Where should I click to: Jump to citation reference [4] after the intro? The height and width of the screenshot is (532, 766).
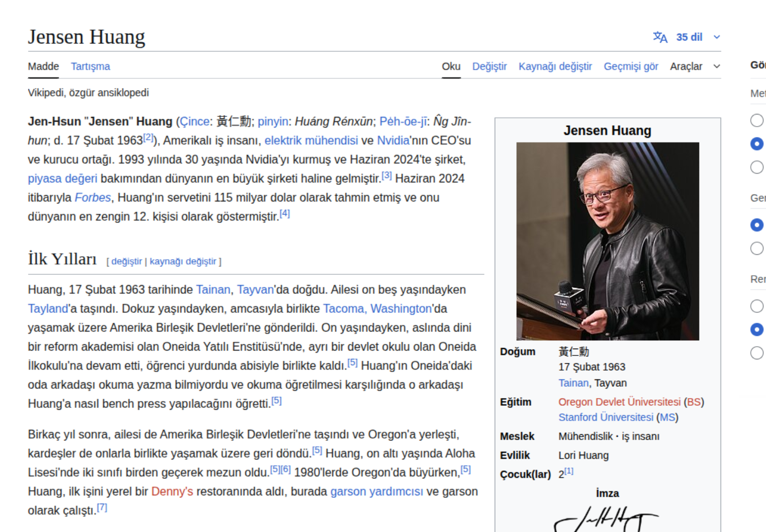(285, 214)
